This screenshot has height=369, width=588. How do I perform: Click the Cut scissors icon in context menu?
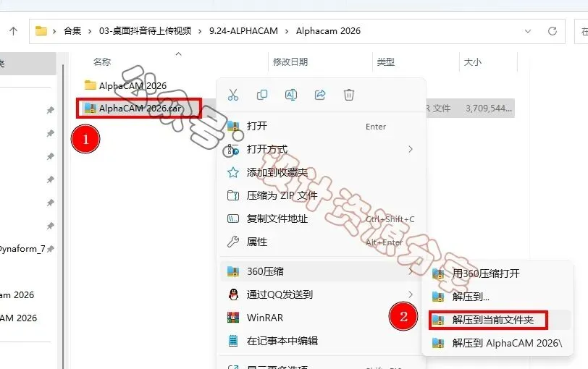233,95
